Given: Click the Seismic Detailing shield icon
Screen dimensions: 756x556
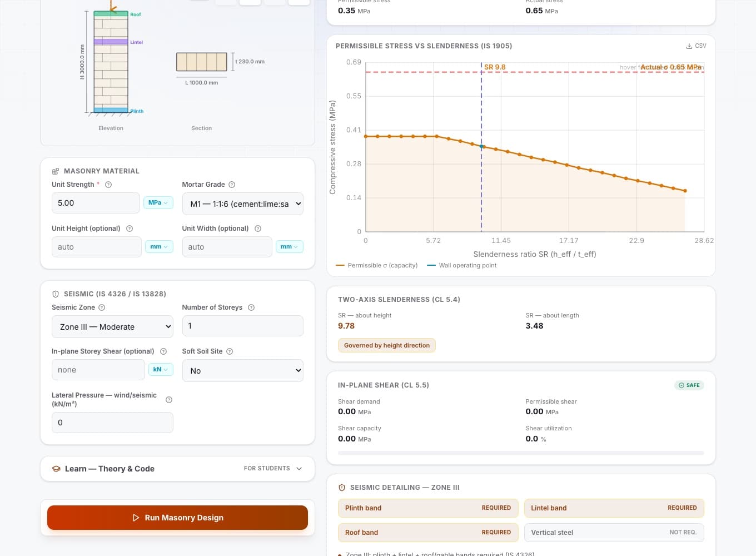Looking at the screenshot, I should 342,488.
